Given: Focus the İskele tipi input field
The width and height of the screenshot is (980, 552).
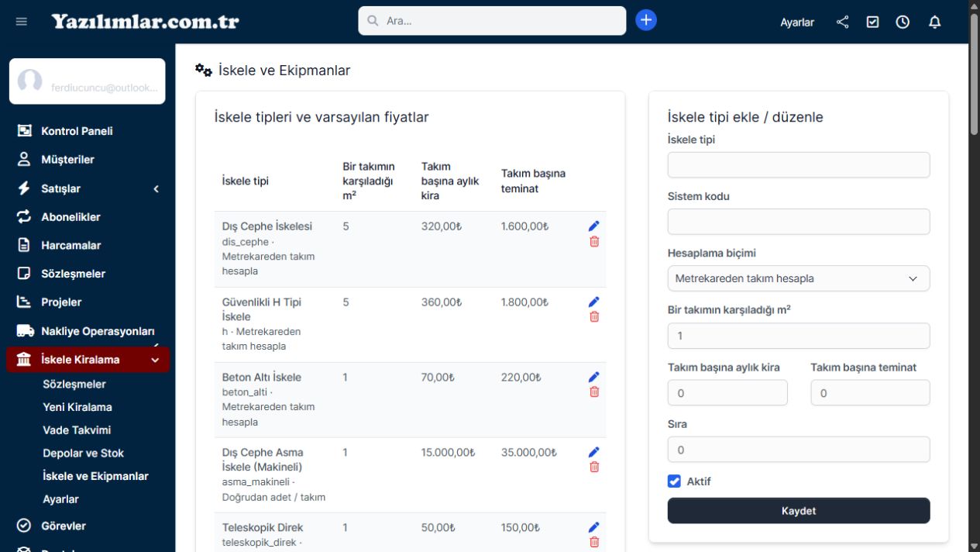Looking at the screenshot, I should [x=799, y=164].
